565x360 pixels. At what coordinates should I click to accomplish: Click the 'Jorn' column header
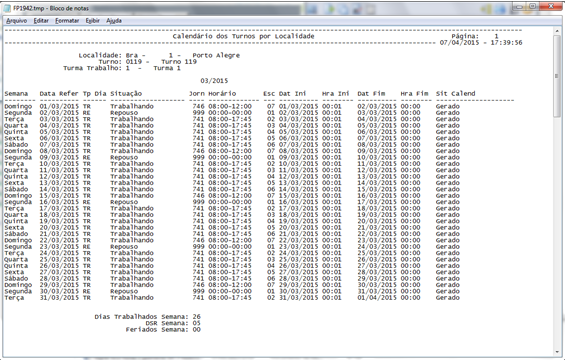click(197, 94)
